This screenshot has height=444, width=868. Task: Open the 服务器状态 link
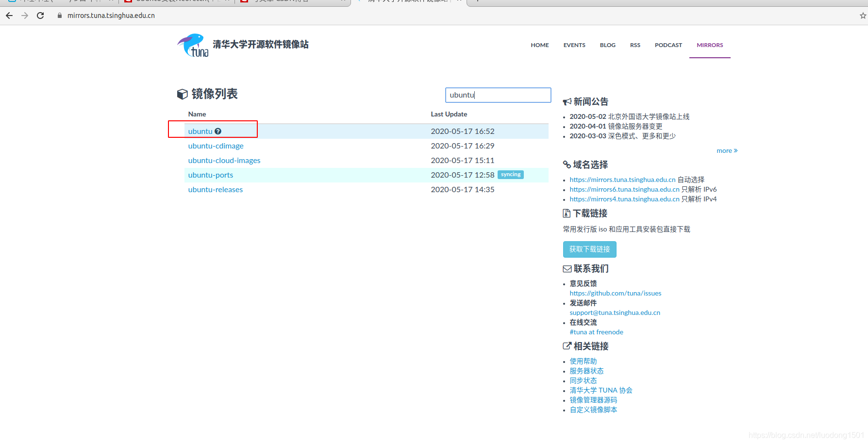pyautogui.click(x=586, y=371)
